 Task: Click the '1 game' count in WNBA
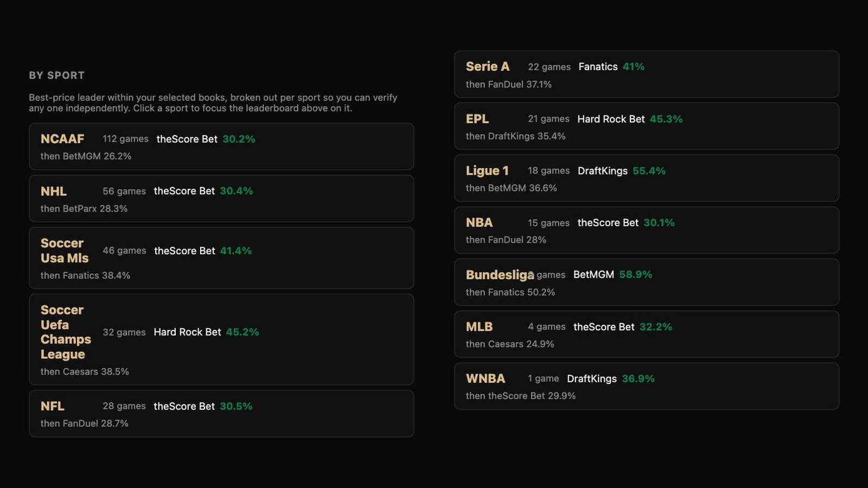[543, 378]
